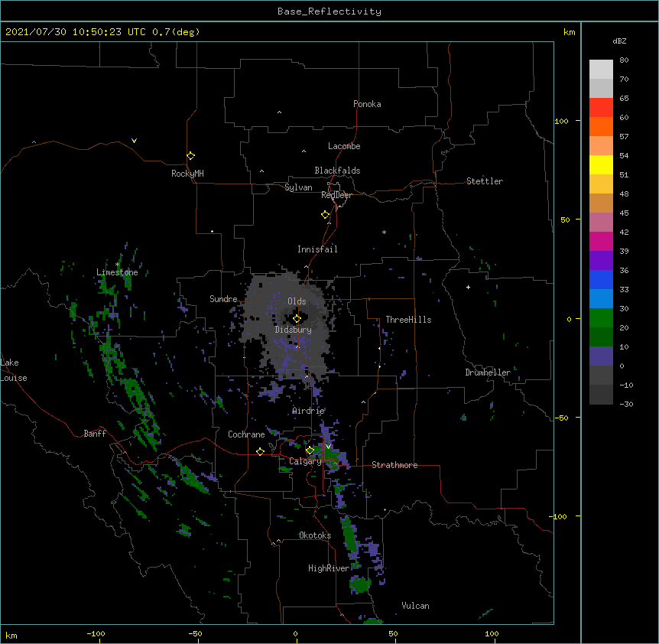The height and width of the screenshot is (644, 659).
Task: Select the Sundre label
Action: [223, 299]
